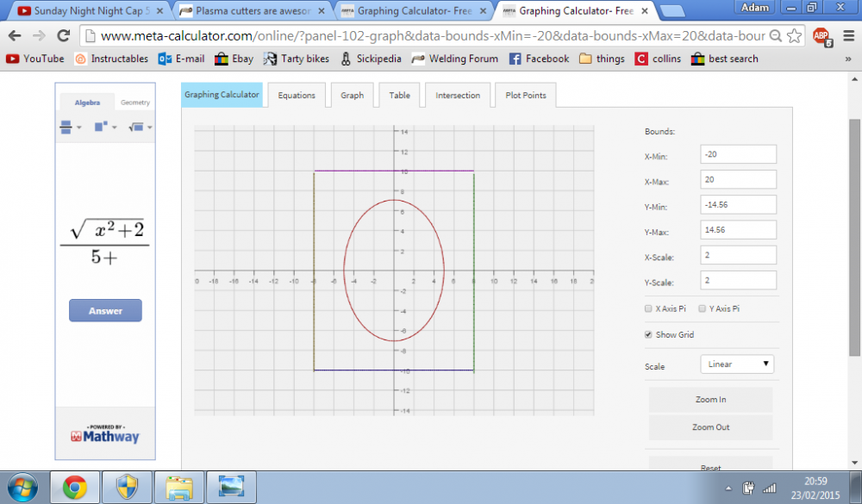The height and width of the screenshot is (504, 862).
Task: Bookmark this page with the star icon
Action: 795,36
